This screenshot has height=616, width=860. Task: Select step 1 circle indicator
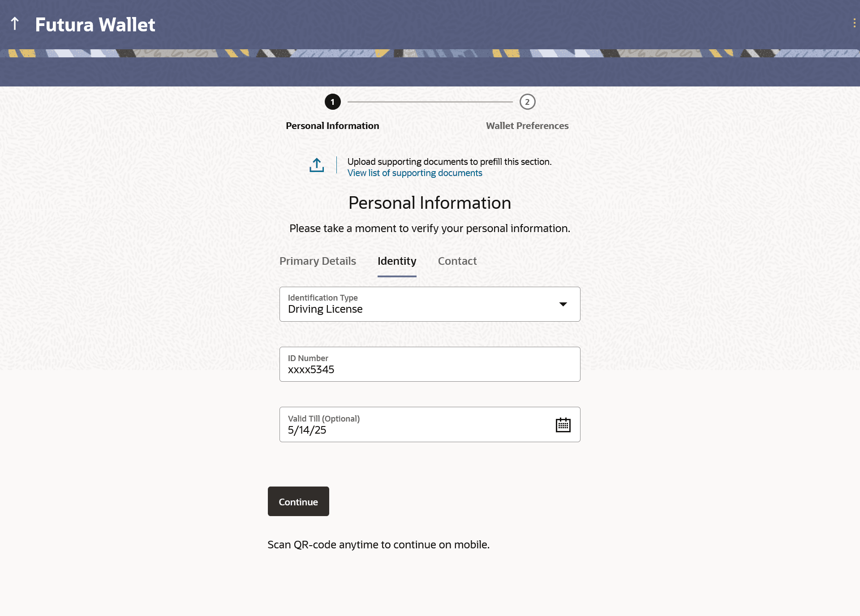[x=332, y=102]
